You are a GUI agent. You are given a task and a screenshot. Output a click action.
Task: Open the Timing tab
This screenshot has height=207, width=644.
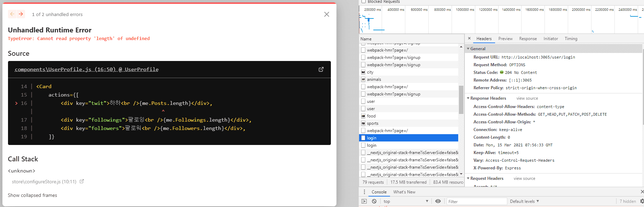[571, 39]
